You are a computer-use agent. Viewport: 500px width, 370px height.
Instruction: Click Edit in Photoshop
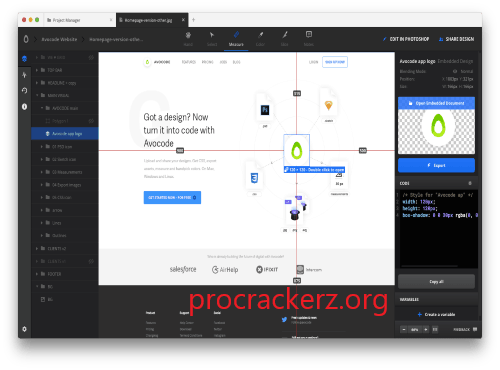coord(406,39)
